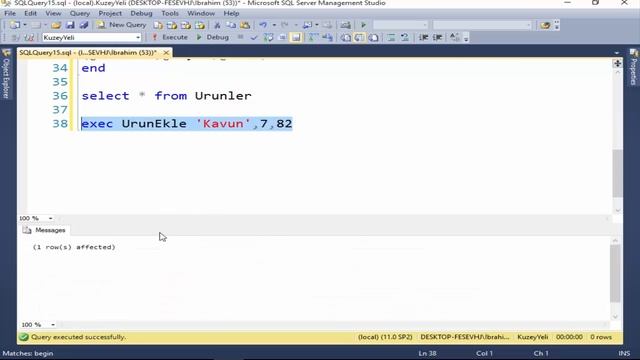Screen dimensions: 640x360
Task: Increase indent of the selected line
Action: 438,38
